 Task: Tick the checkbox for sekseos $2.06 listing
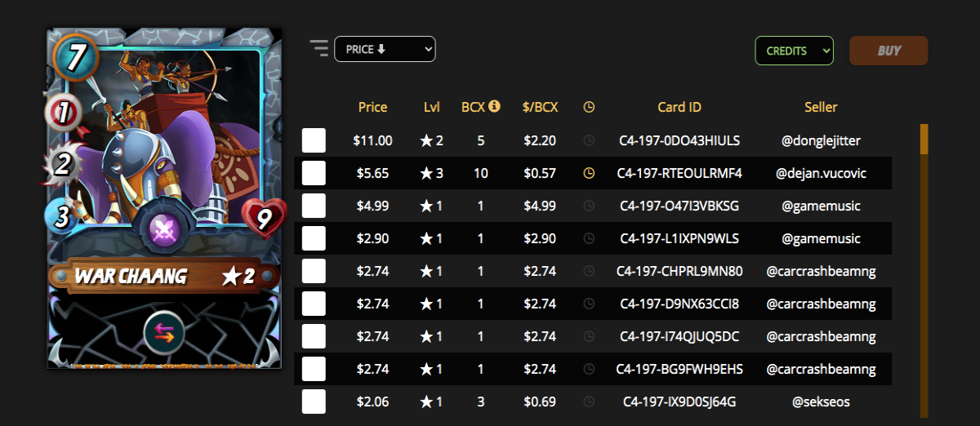314,402
